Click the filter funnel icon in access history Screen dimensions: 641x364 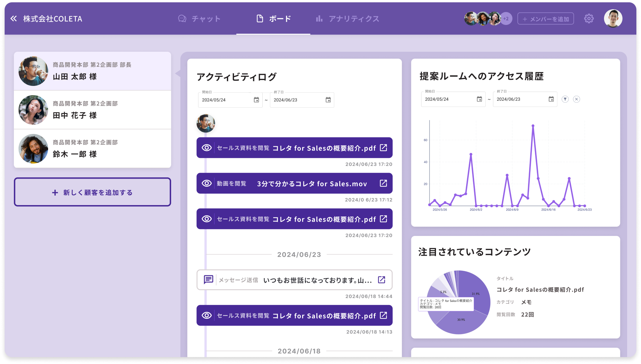click(x=565, y=99)
